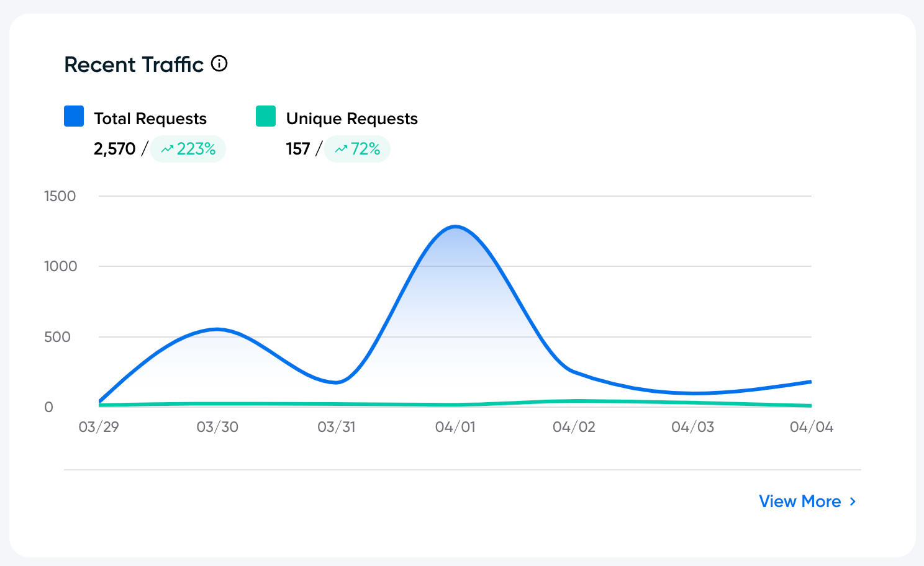Screen dimensions: 924x566
Task: Click the 03/29 date label on the x-axis
Action: click(x=99, y=427)
